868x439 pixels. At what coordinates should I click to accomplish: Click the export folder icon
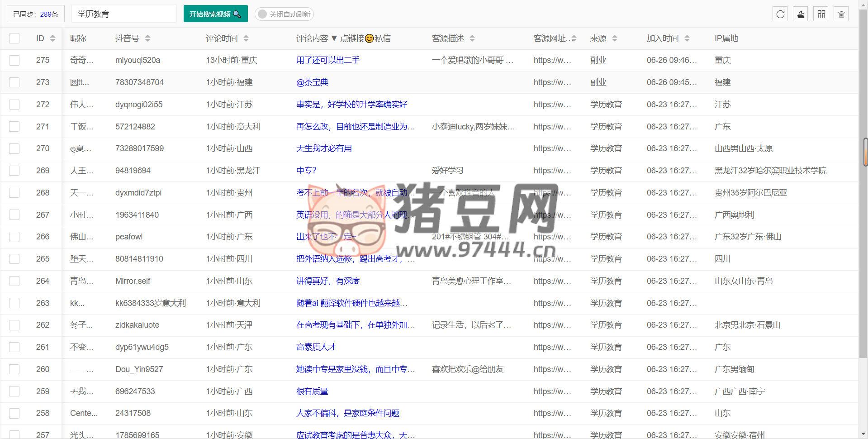pyautogui.click(x=801, y=14)
